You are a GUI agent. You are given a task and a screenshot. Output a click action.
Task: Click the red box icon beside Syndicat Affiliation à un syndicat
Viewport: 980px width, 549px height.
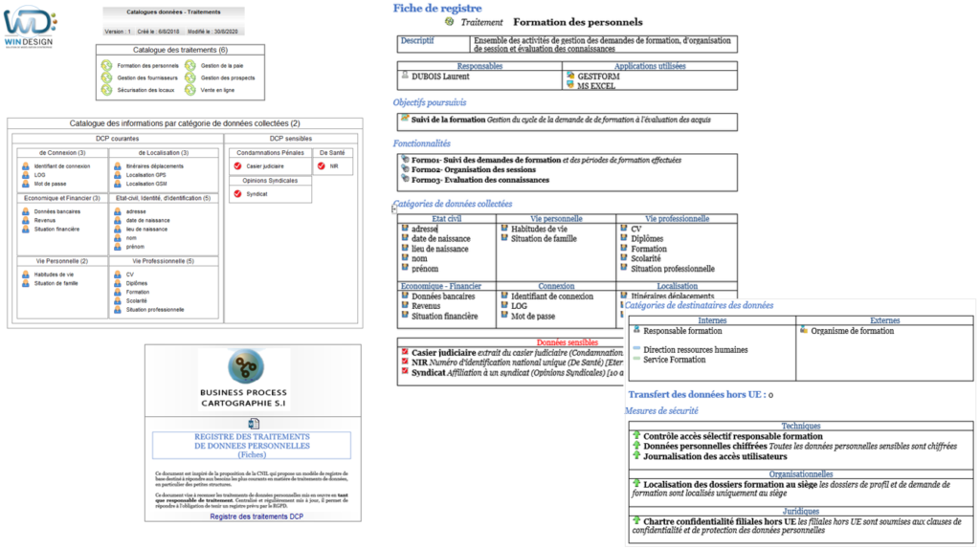point(405,371)
